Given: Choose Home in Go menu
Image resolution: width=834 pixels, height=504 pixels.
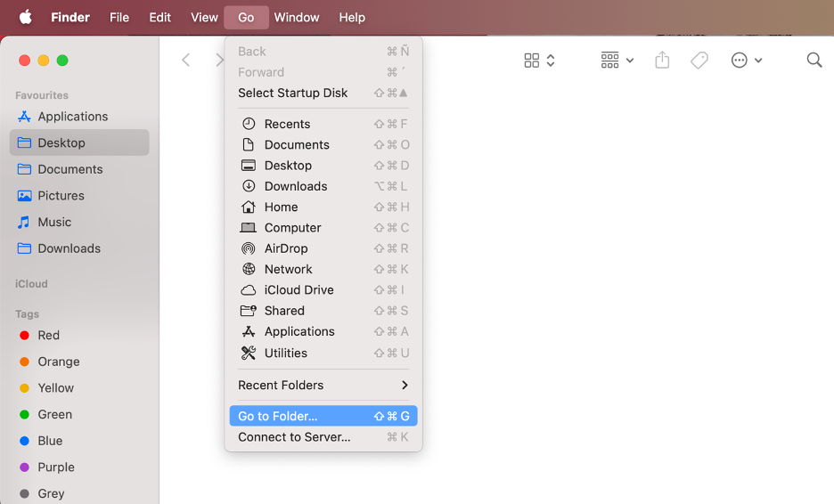Looking at the screenshot, I should click(x=323, y=207).
